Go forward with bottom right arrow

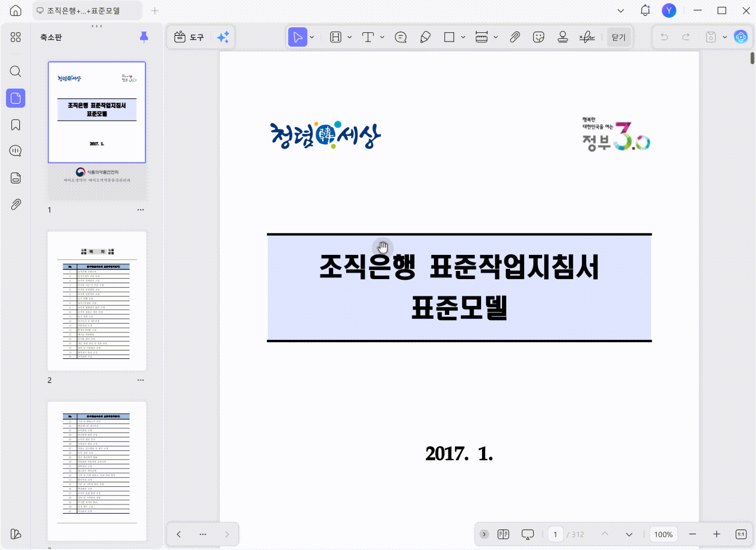[x=227, y=534]
